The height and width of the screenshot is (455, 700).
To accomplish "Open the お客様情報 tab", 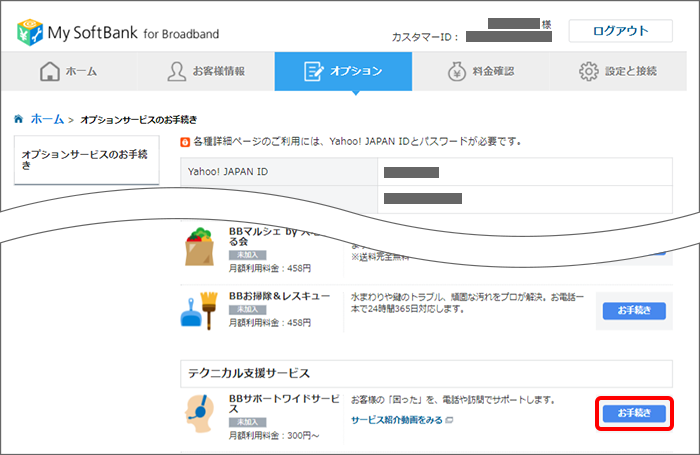I will 206,71.
